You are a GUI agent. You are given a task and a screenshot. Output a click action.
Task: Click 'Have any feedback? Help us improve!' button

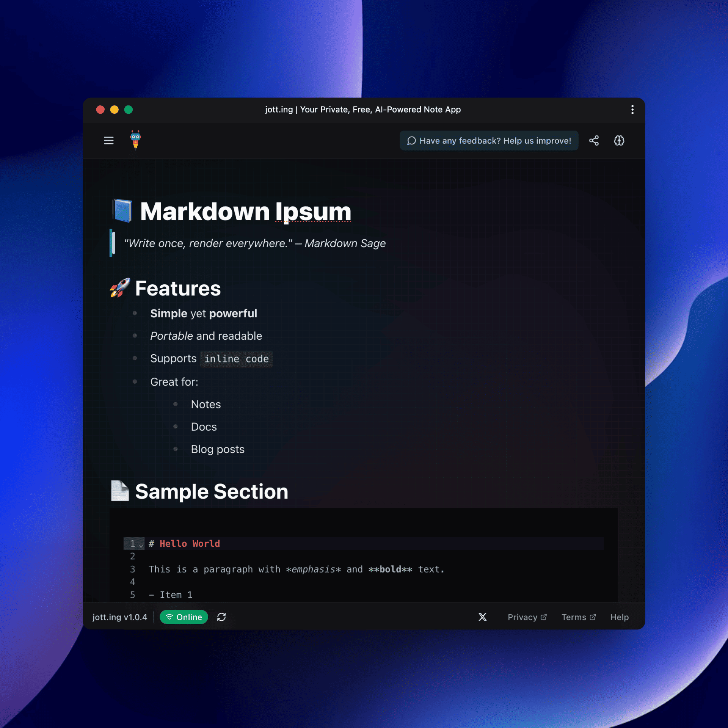489,141
